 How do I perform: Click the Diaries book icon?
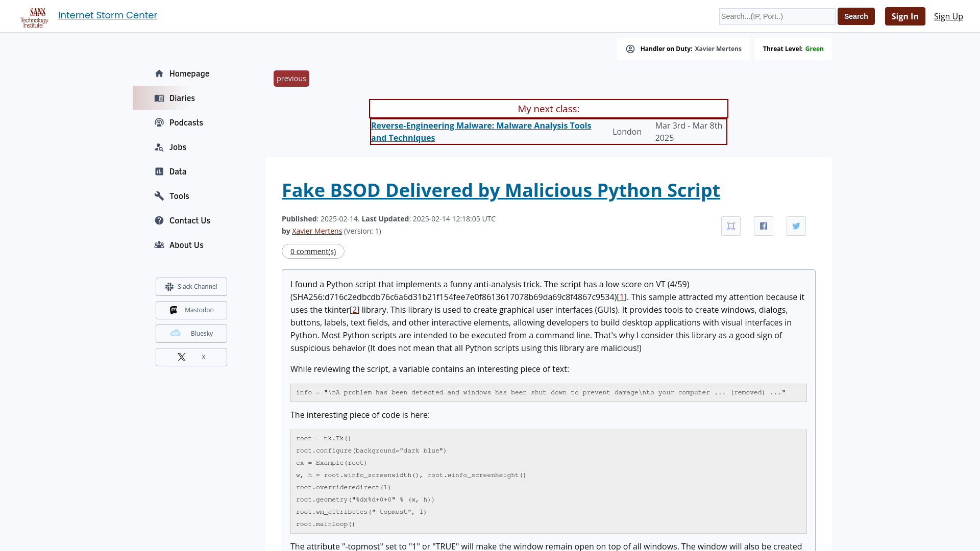159,98
